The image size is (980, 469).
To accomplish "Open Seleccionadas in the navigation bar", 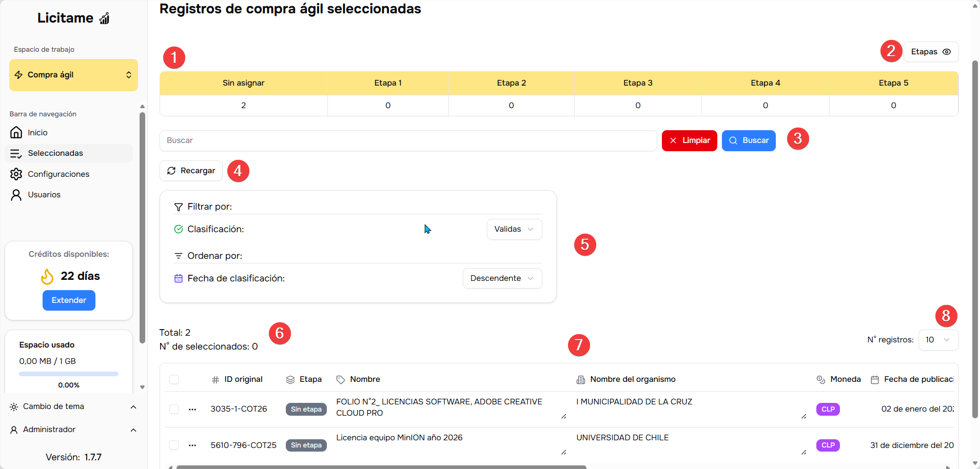I will [55, 153].
